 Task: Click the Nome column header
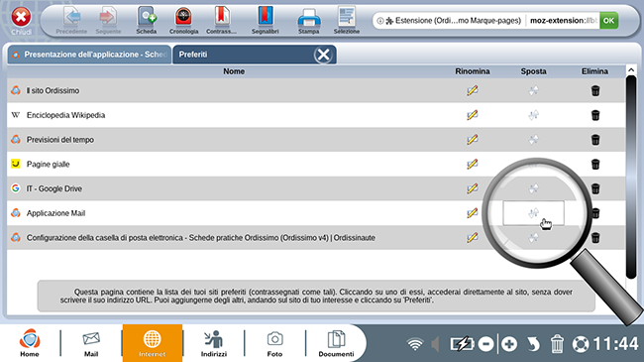234,71
